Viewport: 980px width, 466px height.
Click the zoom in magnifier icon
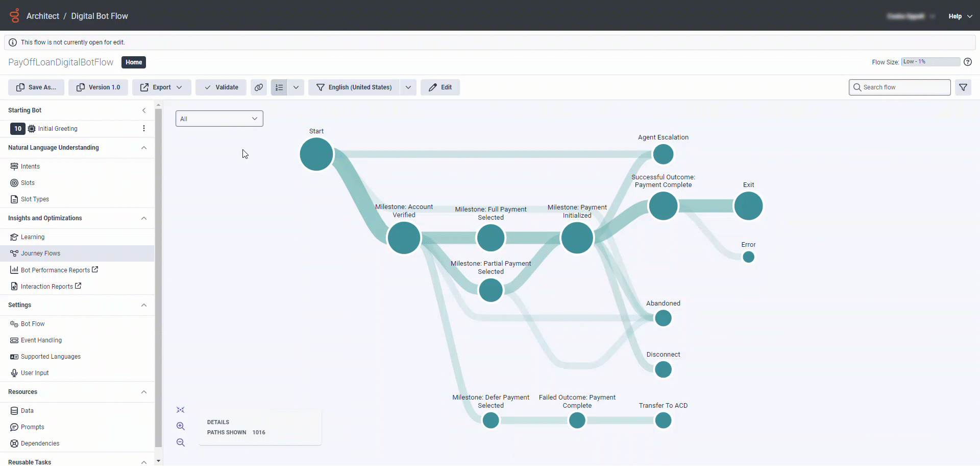(181, 426)
